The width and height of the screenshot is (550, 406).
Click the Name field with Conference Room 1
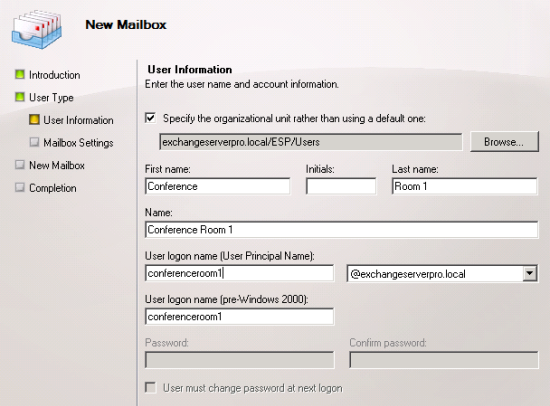341,229
